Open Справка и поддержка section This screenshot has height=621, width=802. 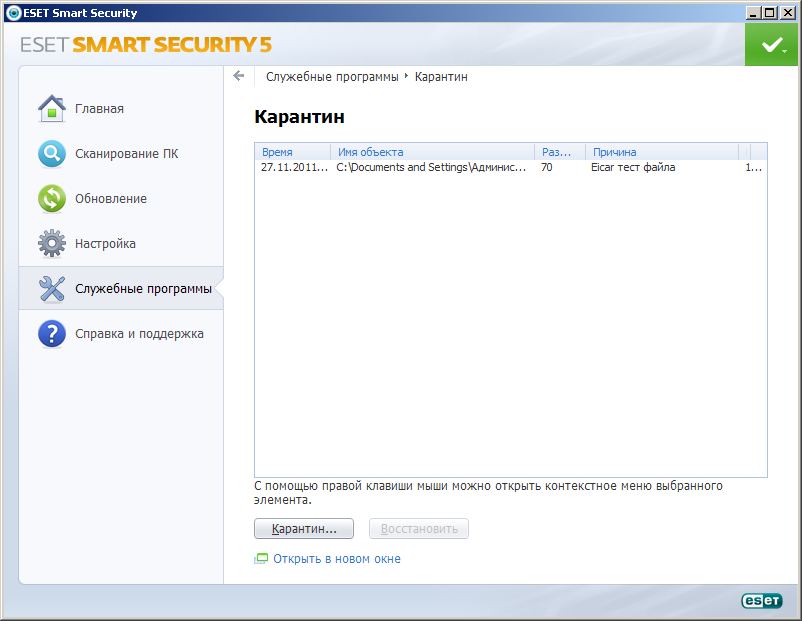pyautogui.click(x=139, y=334)
